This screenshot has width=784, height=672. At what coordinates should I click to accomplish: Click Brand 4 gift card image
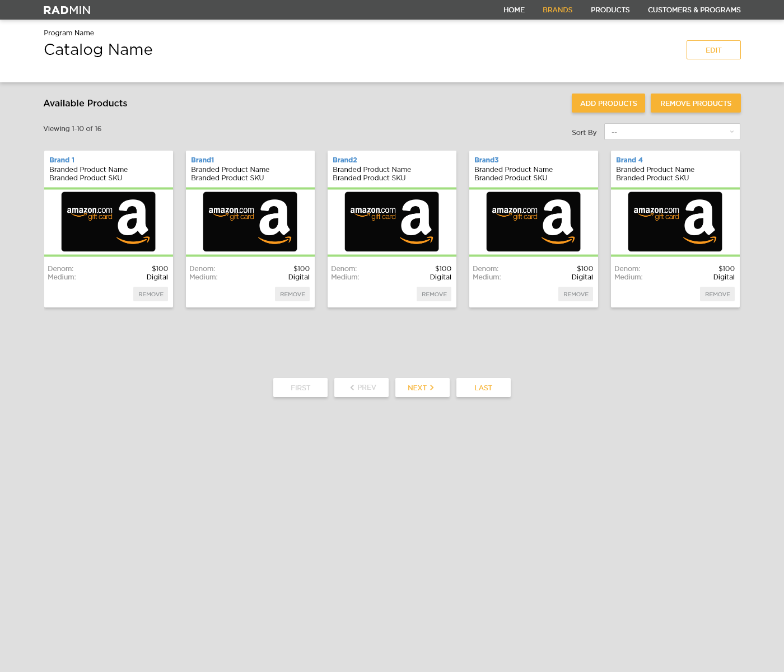pyautogui.click(x=675, y=222)
